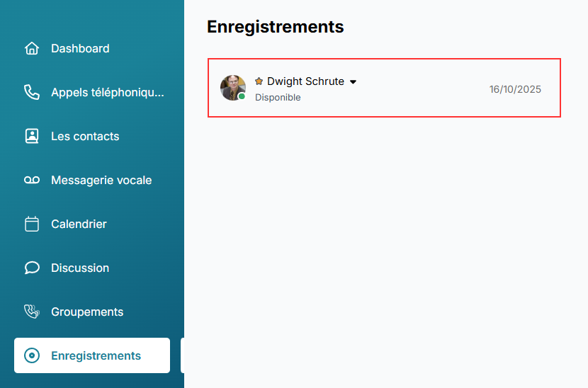This screenshot has height=388, width=588.
Task: Click the Disponible status text
Action: [x=278, y=98]
